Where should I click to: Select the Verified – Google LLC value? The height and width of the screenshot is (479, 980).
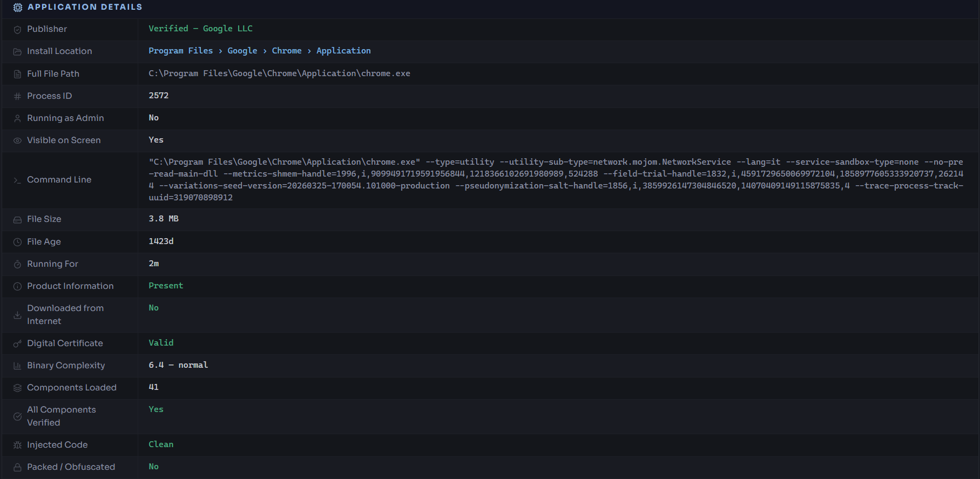coord(201,29)
